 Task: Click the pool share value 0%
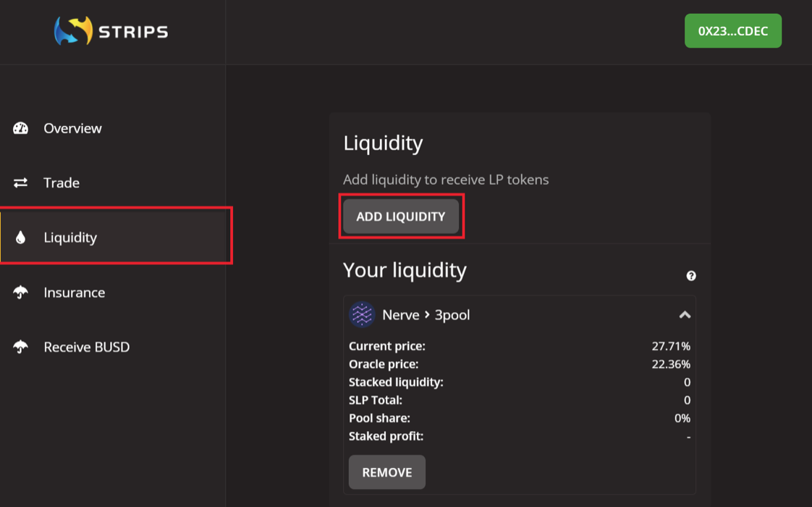[682, 418]
